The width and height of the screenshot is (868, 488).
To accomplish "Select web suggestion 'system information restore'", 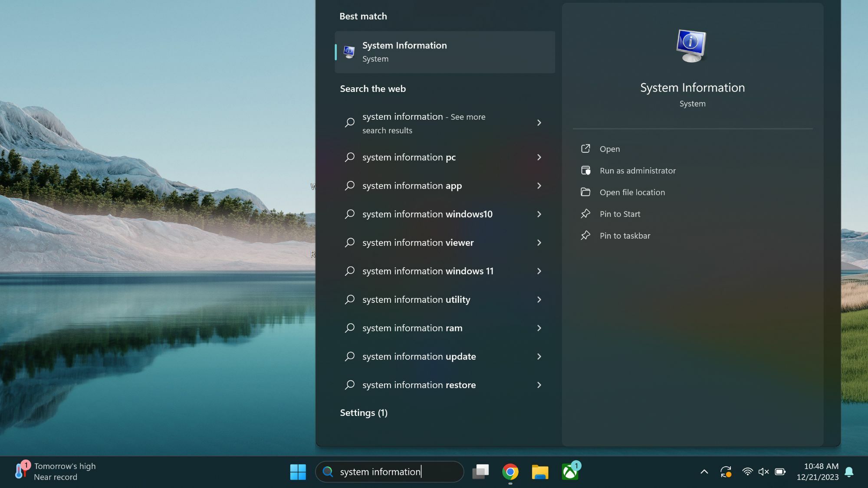I will tap(445, 385).
